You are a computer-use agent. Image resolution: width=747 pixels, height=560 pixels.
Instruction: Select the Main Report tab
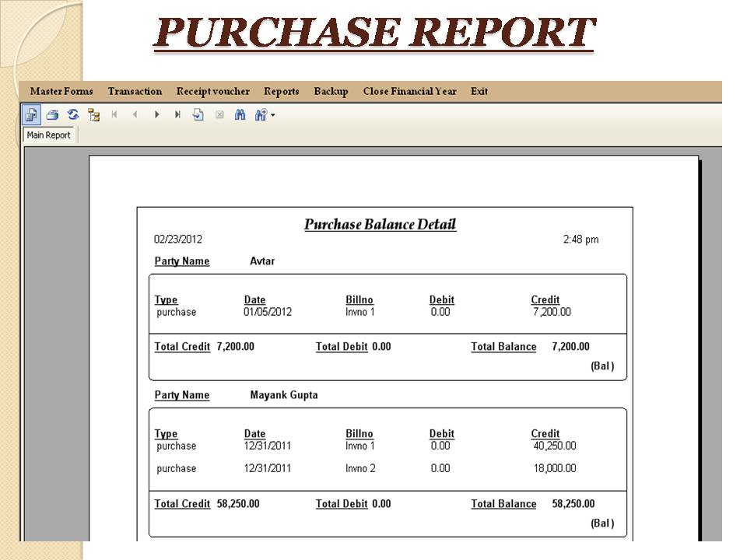point(48,135)
